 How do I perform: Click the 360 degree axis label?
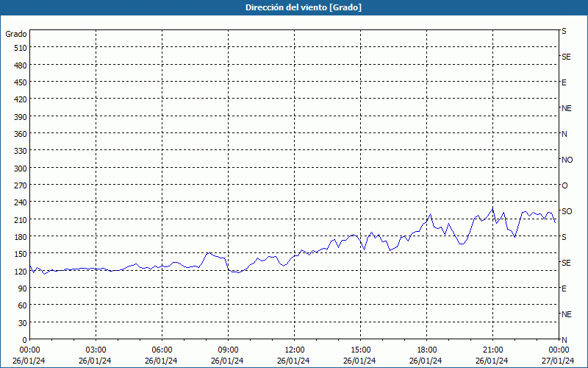pyautogui.click(x=21, y=134)
